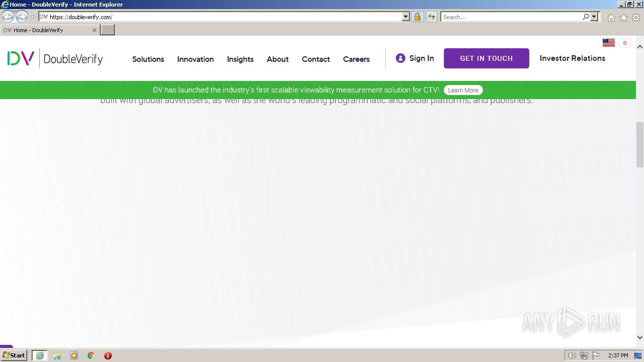Click the GET IN TOUCH button

click(x=487, y=58)
